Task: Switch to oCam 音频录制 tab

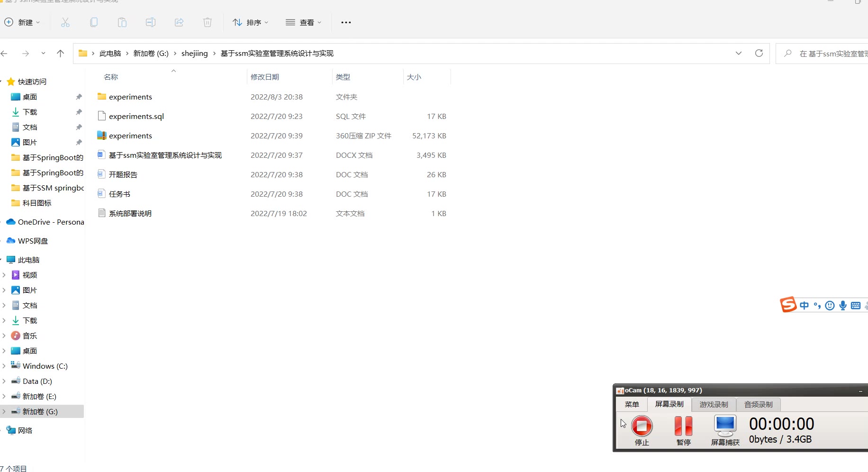Action: point(758,405)
